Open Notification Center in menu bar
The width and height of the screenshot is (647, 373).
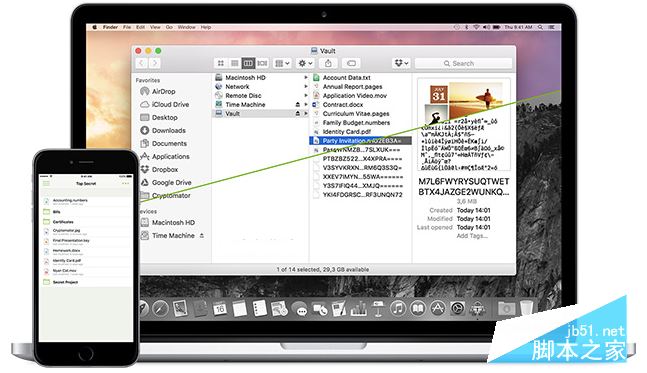click(x=551, y=27)
